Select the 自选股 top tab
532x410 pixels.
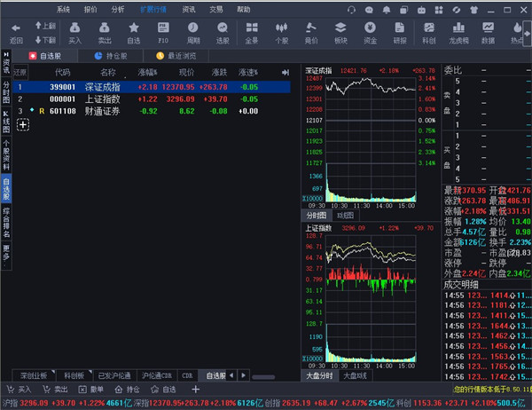click(x=45, y=56)
